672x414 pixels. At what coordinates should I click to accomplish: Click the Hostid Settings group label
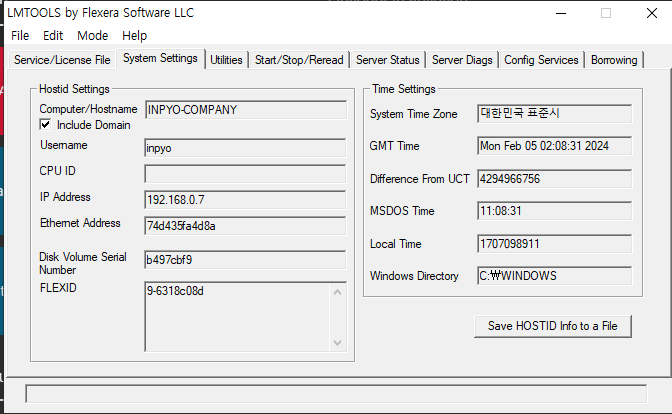tap(74, 89)
